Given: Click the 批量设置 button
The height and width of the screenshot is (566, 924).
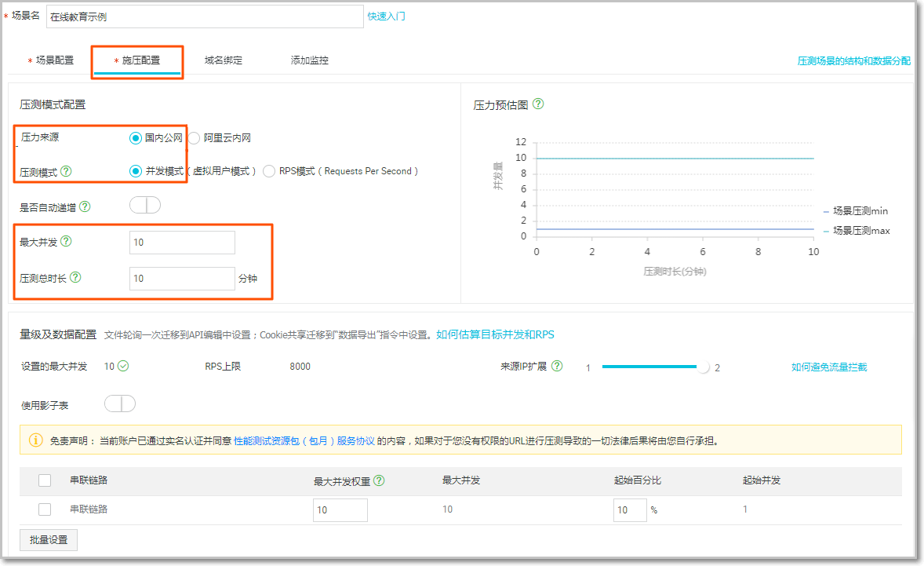Looking at the screenshot, I should coord(49,539).
